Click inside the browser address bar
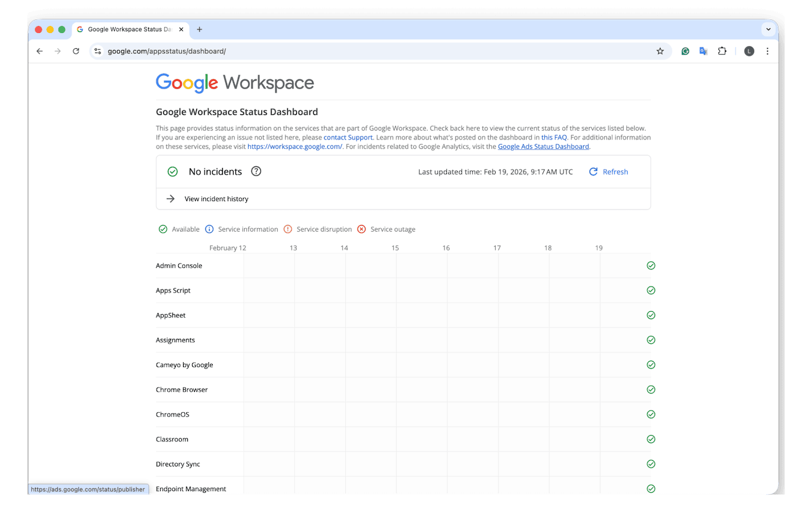The width and height of the screenshot is (807, 532). coord(241,51)
